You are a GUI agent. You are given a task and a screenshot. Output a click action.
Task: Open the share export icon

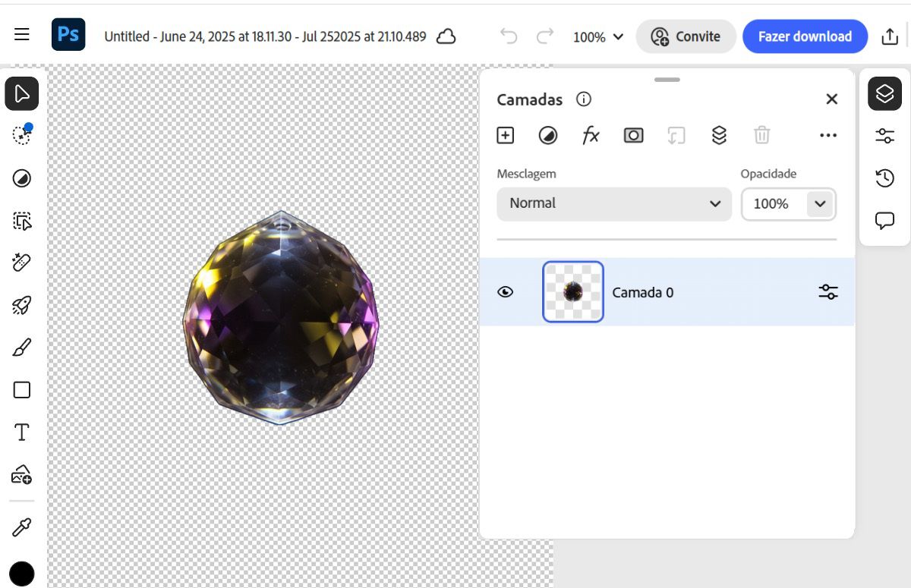(x=890, y=36)
